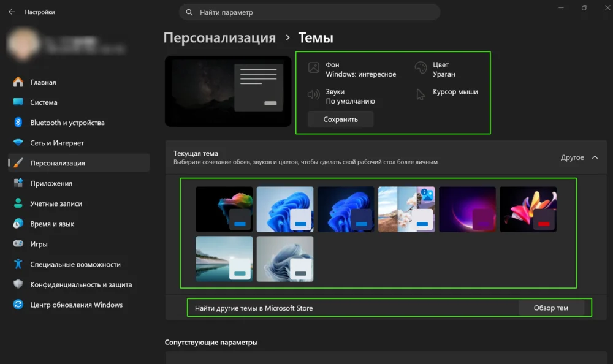Select the gray swirl theme
The width and height of the screenshot is (613, 364).
click(x=285, y=259)
